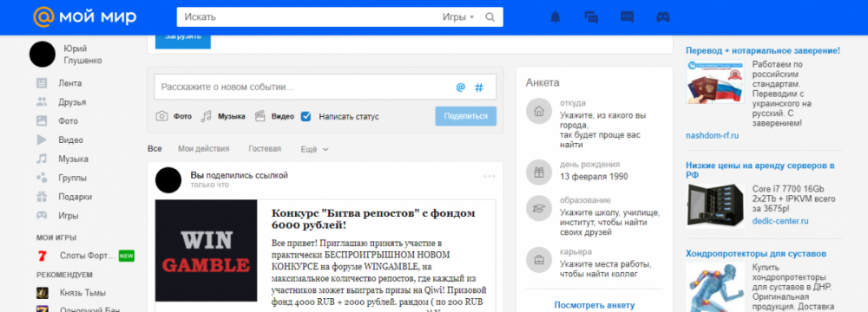This screenshot has width=868, height=312.
Task: Insert mention with the @ icon
Action: 460,88
